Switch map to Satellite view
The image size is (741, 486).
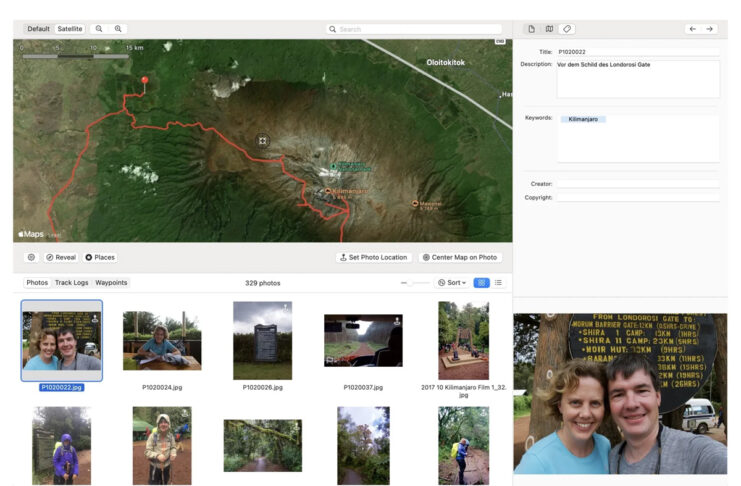(x=70, y=29)
